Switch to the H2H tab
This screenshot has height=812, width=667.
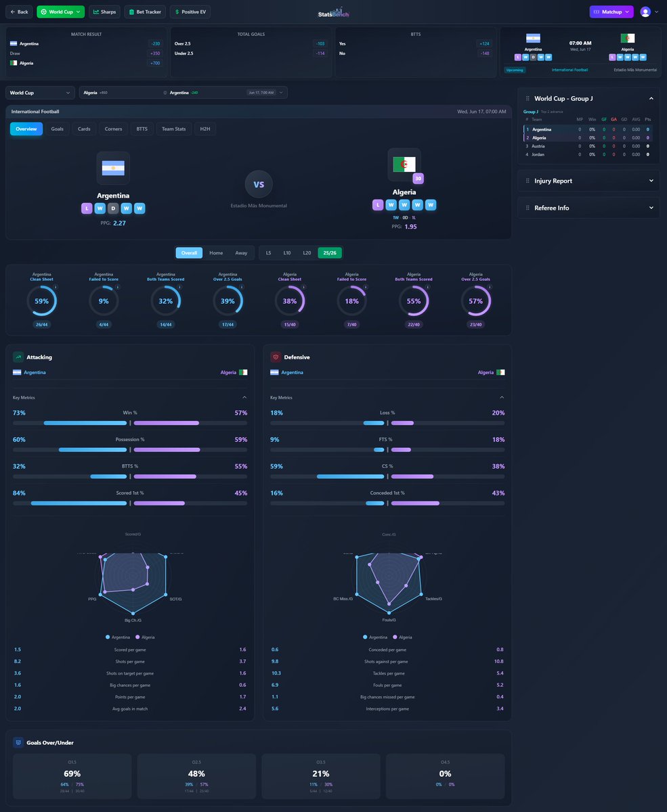[x=205, y=129]
